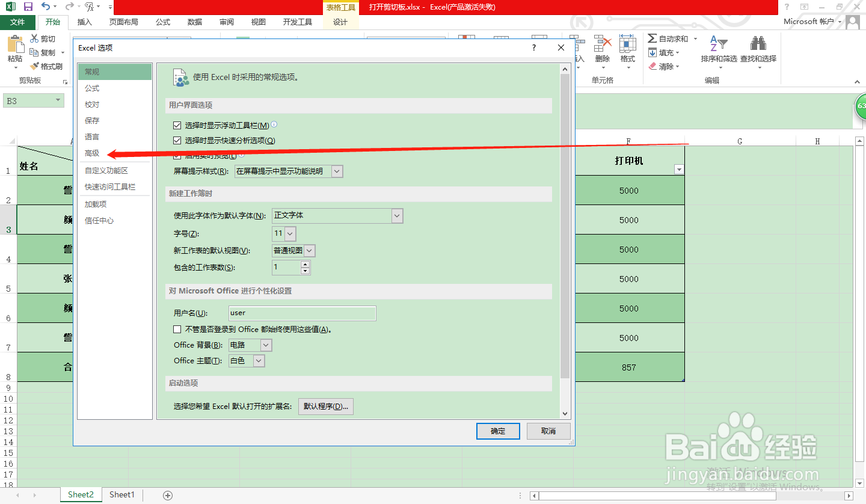This screenshot has height=504, width=866.
Task: Select 加载项 in the options sidebar
Action: [x=114, y=204]
